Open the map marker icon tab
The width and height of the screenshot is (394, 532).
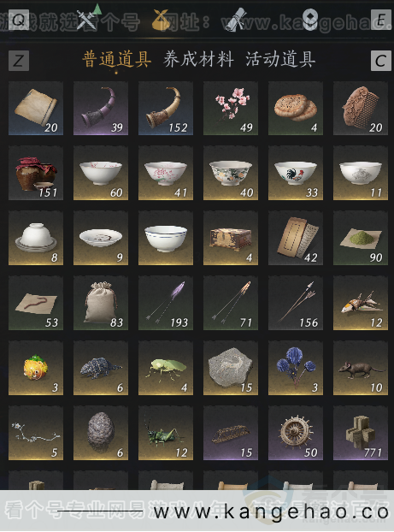coord(310,20)
